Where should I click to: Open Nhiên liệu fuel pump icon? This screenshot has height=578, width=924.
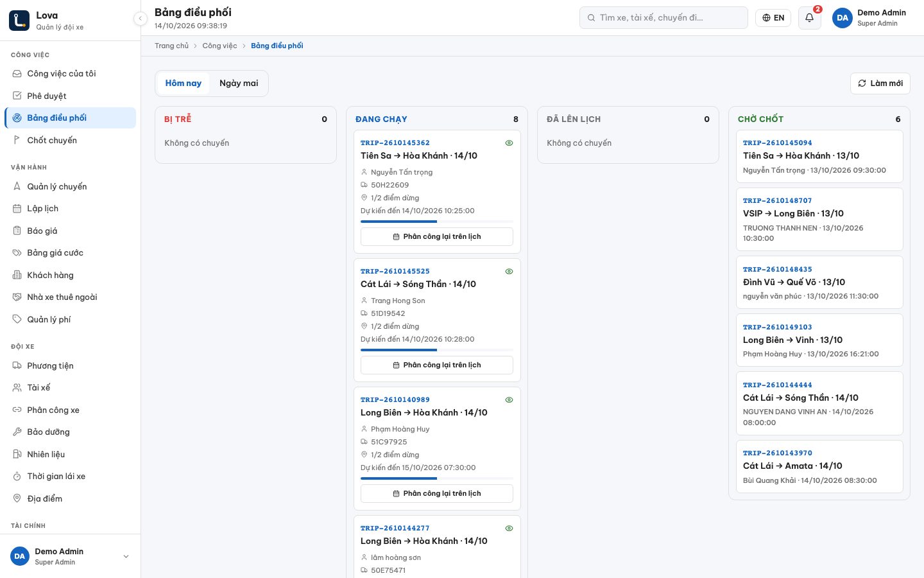(17, 454)
